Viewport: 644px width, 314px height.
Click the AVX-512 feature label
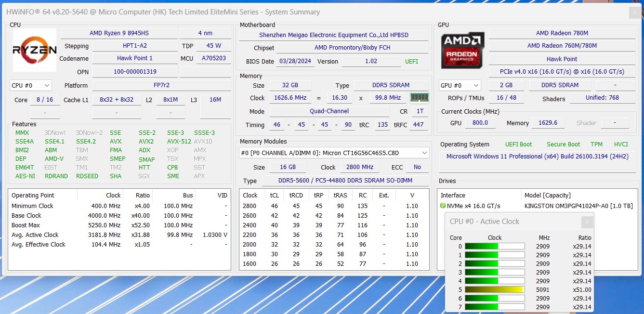click(x=179, y=142)
